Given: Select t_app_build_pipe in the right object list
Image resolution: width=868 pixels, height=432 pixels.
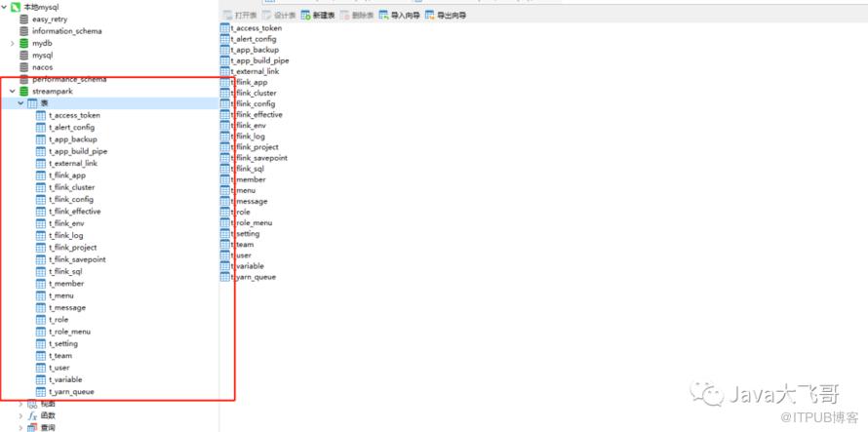Looking at the screenshot, I should [x=260, y=60].
